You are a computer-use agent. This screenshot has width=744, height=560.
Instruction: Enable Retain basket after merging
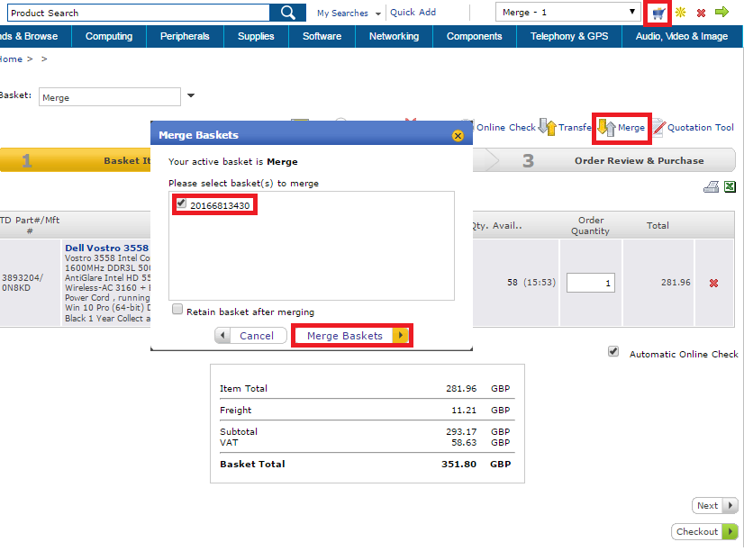(x=177, y=310)
